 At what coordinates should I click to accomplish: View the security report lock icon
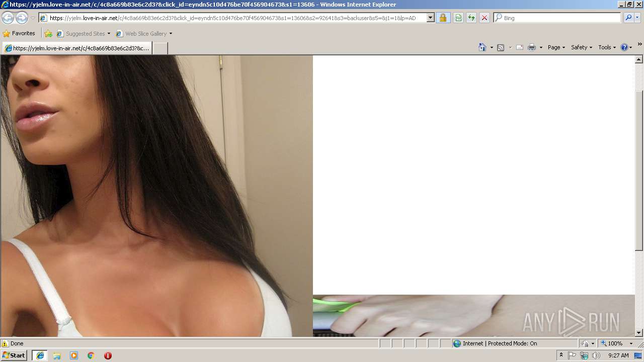pos(443,18)
